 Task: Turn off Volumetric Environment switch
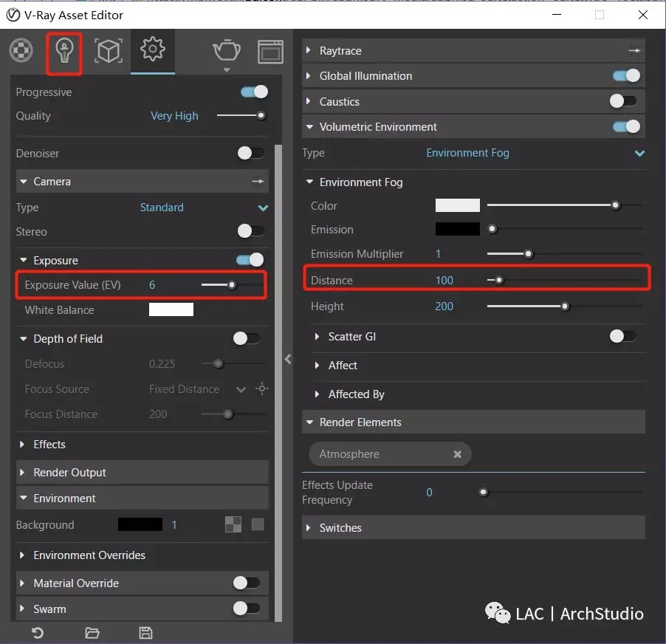(626, 126)
